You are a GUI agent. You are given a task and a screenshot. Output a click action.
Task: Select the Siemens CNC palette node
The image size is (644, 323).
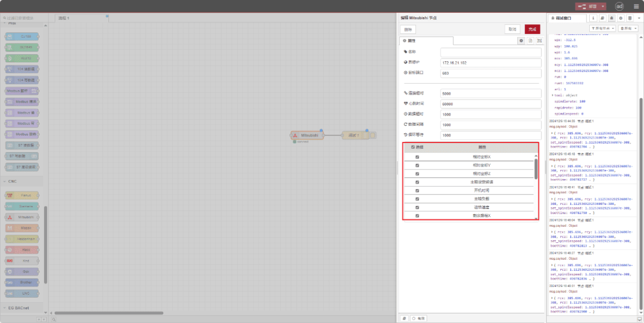point(22,206)
